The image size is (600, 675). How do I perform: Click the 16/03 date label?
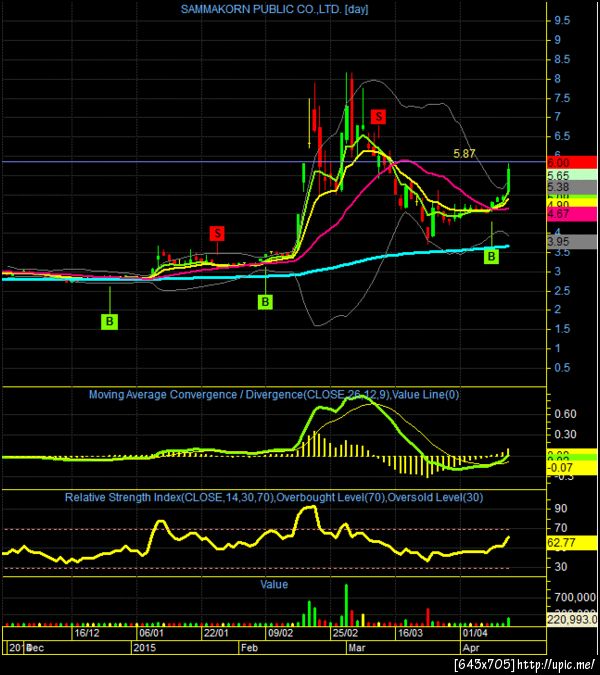tap(410, 633)
